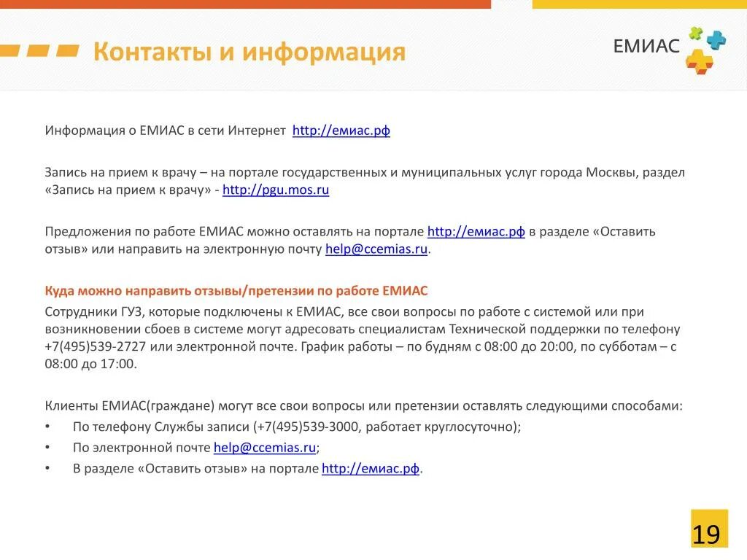The width and height of the screenshot is (747, 560).
Task: Click the text "По электронной почте" in the bullet list
Action: click(142, 448)
